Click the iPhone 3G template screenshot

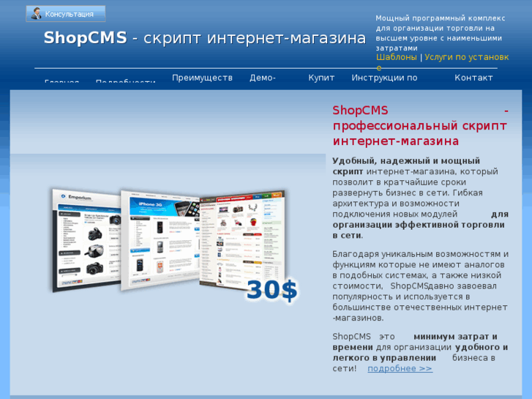(x=160, y=239)
